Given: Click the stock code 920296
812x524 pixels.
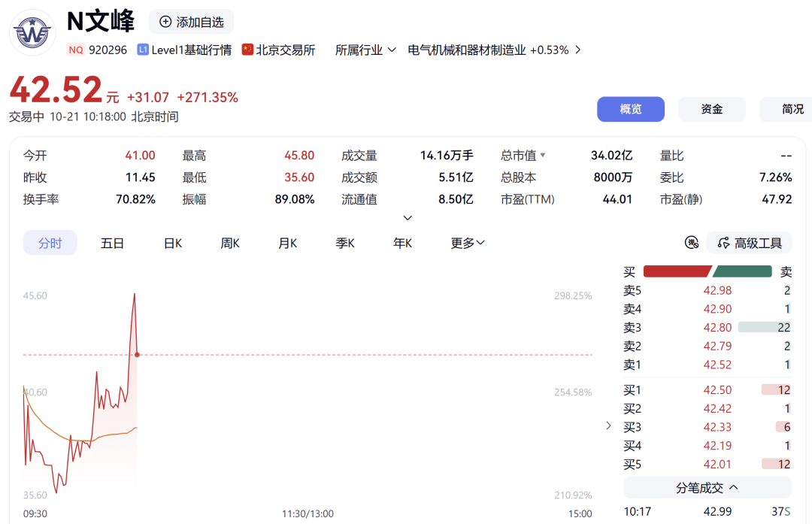Looking at the screenshot, I should (x=108, y=50).
